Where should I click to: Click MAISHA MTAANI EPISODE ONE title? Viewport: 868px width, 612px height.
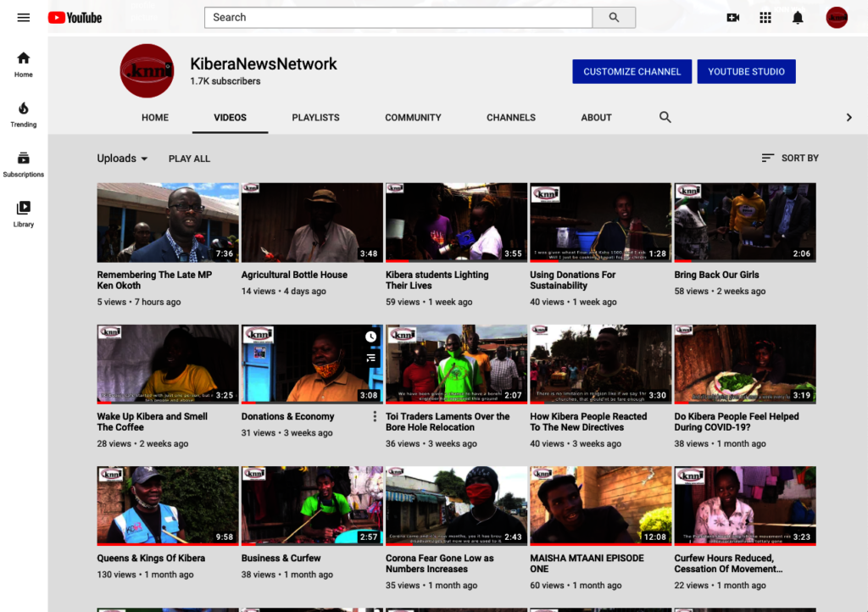pos(587,564)
